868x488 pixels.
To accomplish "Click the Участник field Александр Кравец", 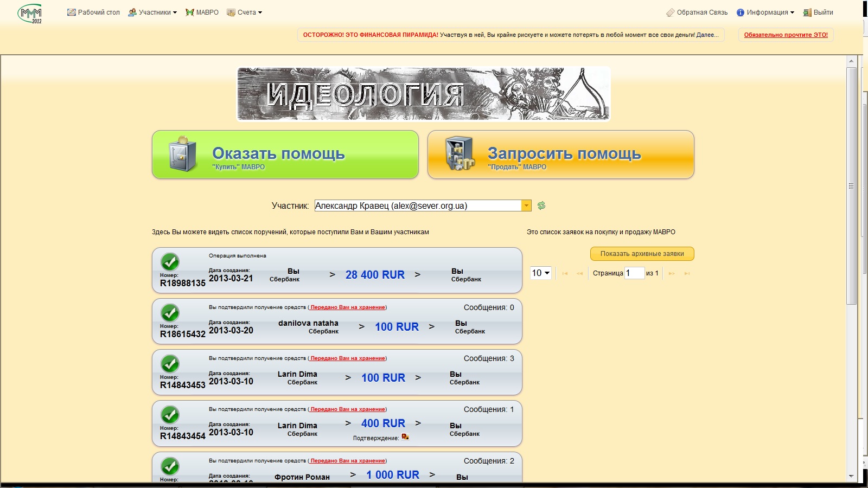I will [418, 206].
